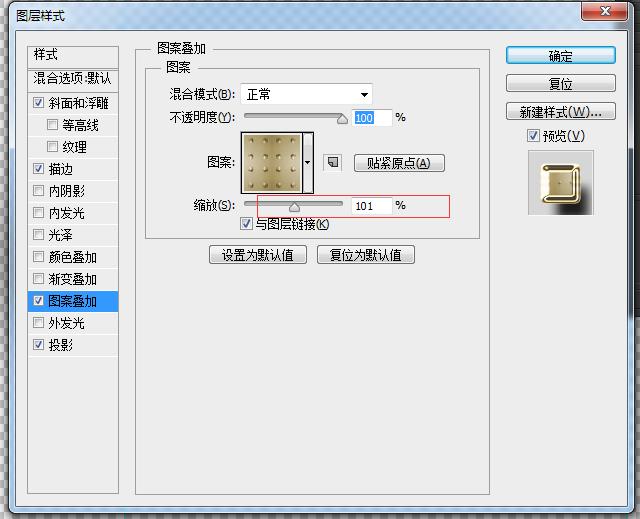Open the 光泽 settings row

pyautogui.click(x=73, y=235)
